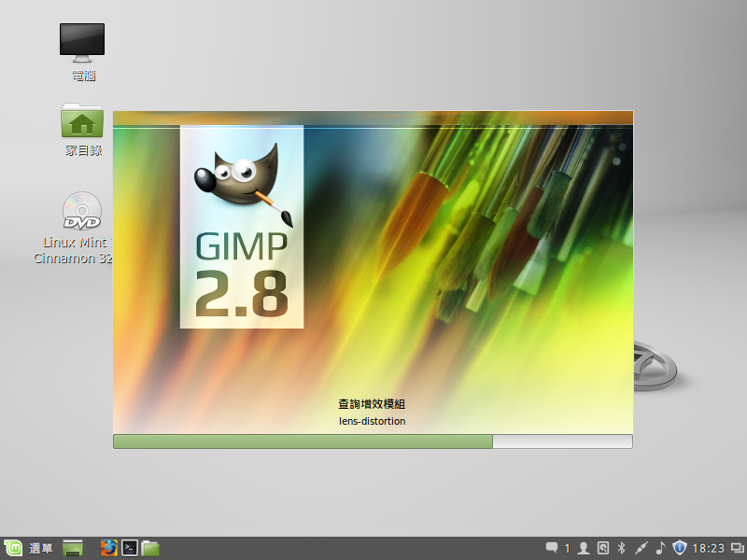Image resolution: width=747 pixels, height=560 pixels.
Task: Select the Linux Mint DVD desktop icon
Action: pyautogui.click(x=82, y=211)
